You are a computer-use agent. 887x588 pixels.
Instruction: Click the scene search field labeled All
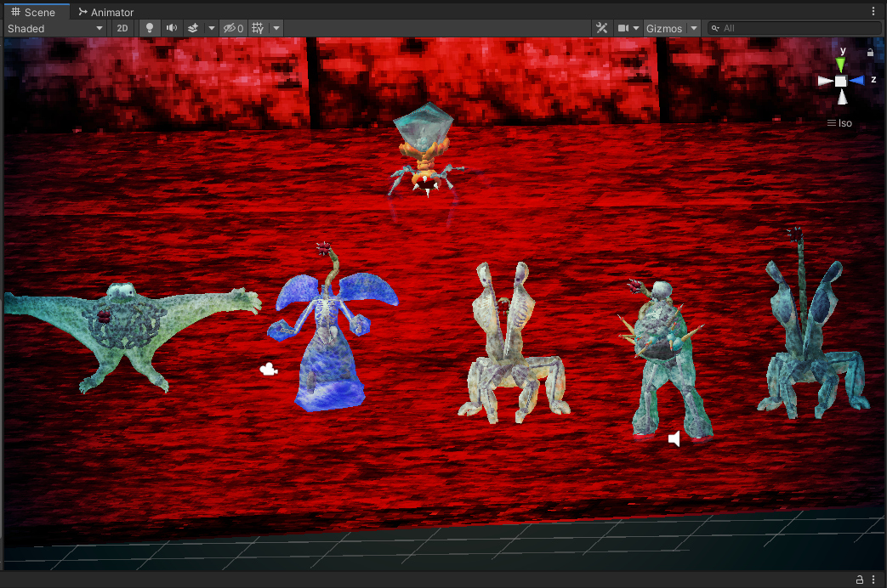(x=795, y=28)
